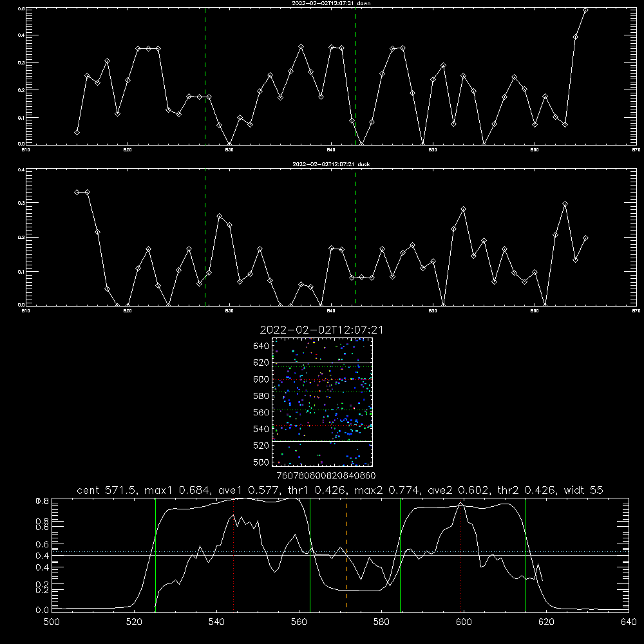Click the '580' y-axis label of the scatter image

coord(261,396)
